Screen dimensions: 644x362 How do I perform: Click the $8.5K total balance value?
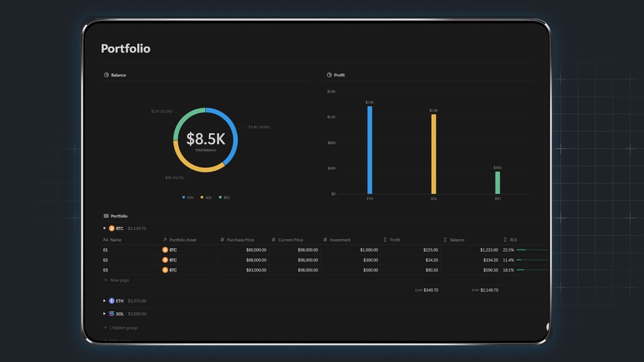tap(206, 139)
